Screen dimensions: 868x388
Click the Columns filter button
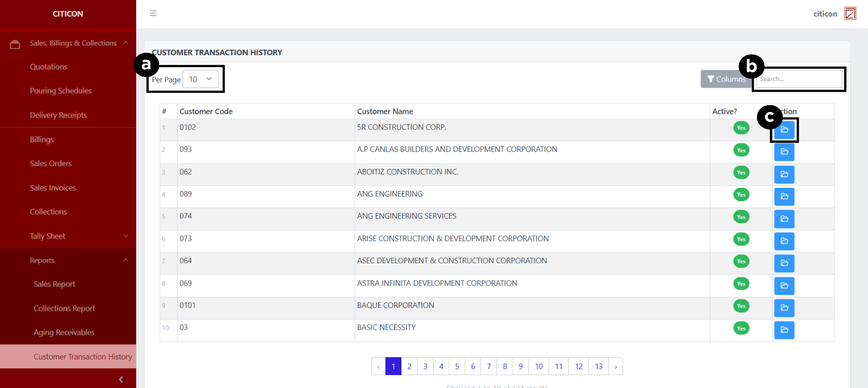coord(726,79)
